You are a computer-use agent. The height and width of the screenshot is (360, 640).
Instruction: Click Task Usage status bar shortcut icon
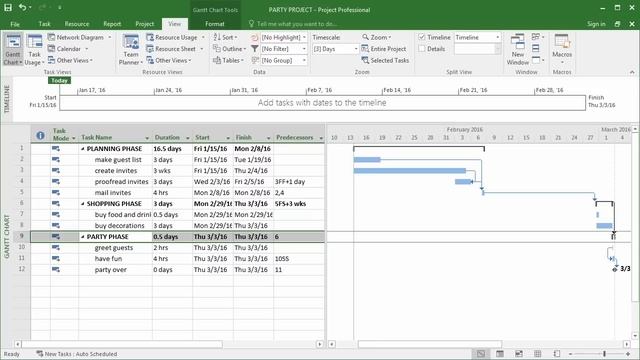pos(500,353)
